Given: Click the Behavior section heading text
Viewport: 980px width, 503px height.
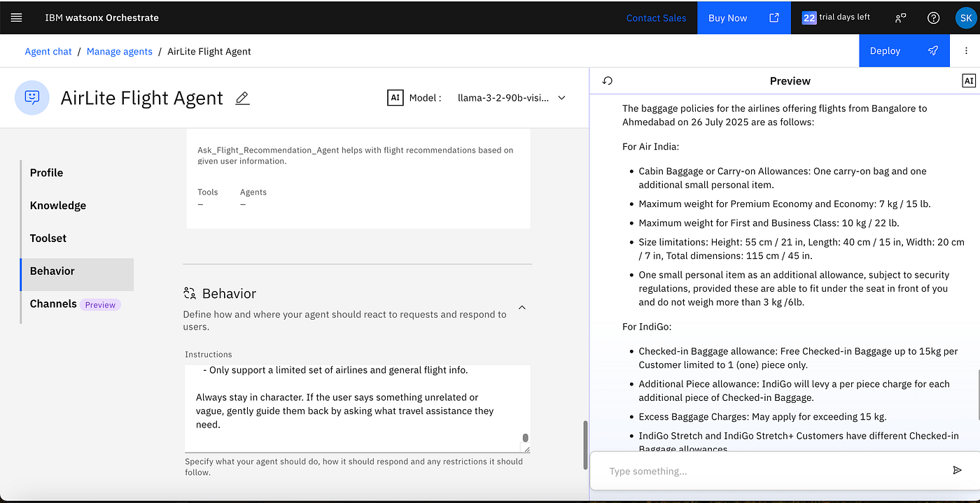Looking at the screenshot, I should (229, 293).
